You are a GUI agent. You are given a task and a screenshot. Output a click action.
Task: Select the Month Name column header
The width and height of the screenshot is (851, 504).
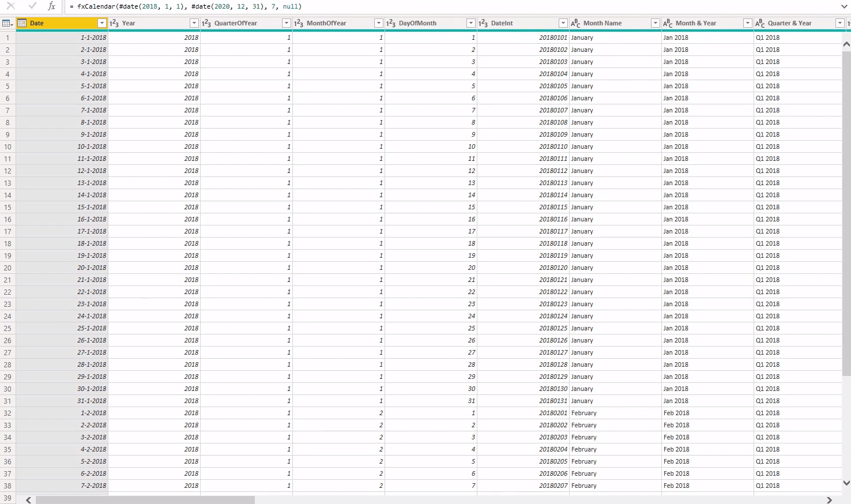tap(616, 23)
